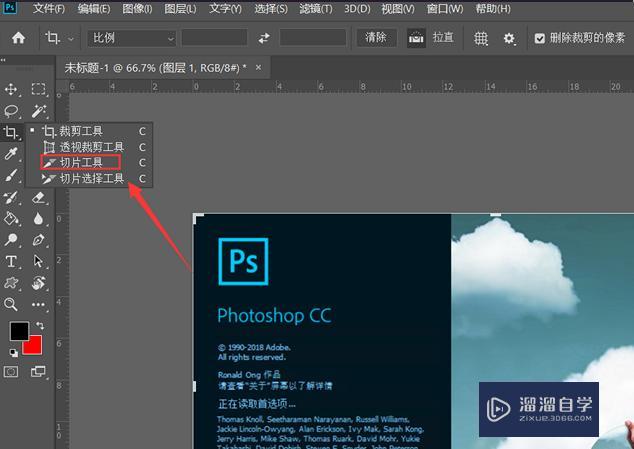Click the 拉直 straighten label
The image size is (634, 449).
pos(443,38)
